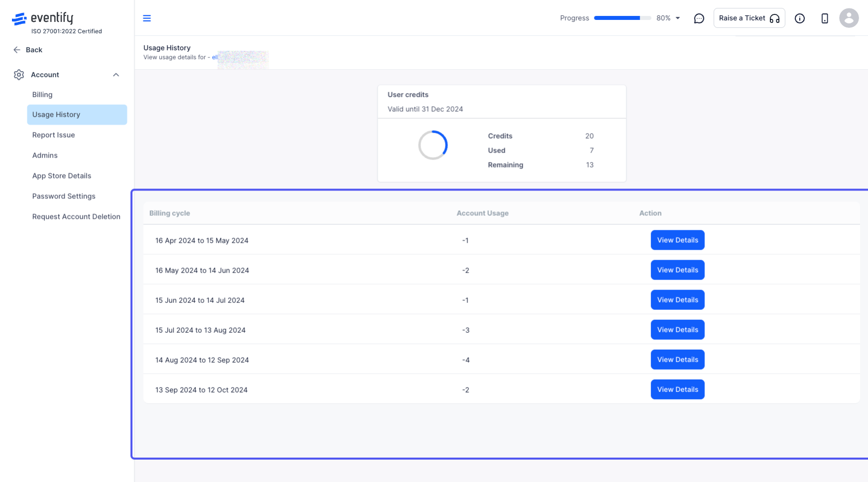This screenshot has width=868, height=482.
Task: Click the Back arrow icon
Action: tap(17, 50)
